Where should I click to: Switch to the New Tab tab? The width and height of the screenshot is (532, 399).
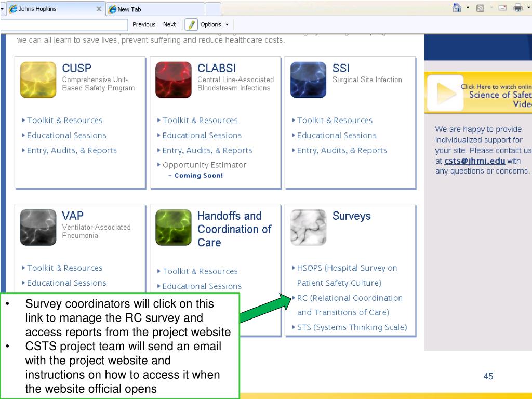pyautogui.click(x=155, y=9)
